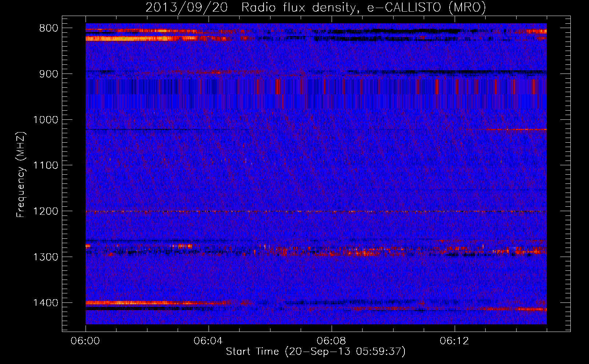Click the red-orange band at 1400 MHz on left

click(146, 302)
